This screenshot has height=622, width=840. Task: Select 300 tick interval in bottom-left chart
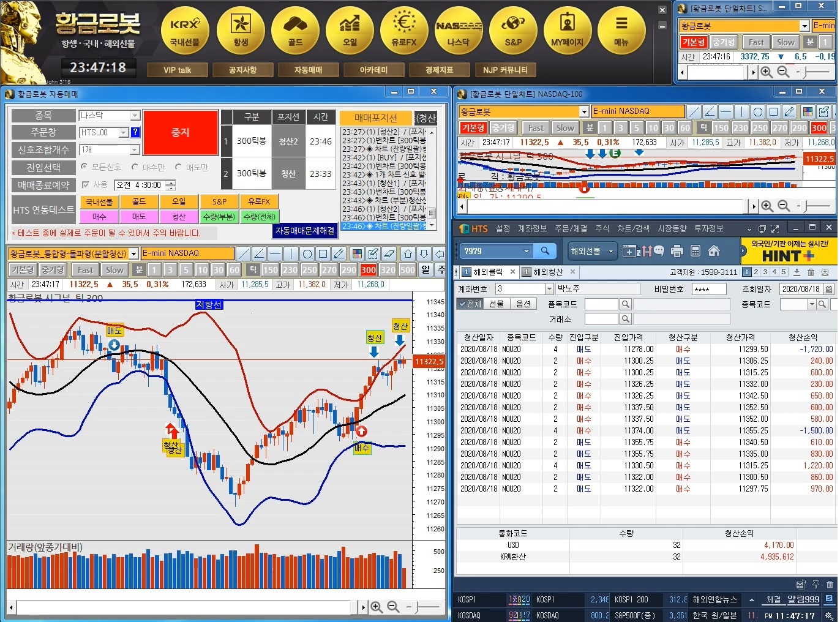369,270
